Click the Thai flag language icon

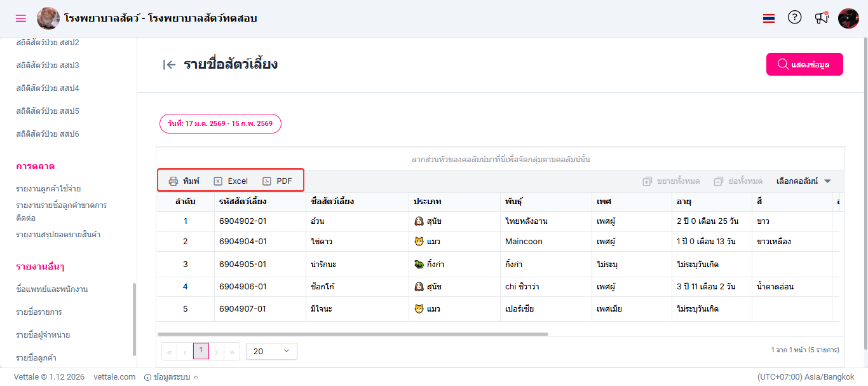(x=769, y=18)
